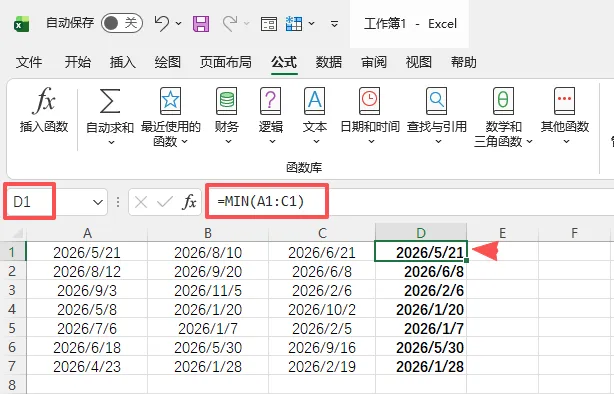
Task: Click the Excel app icon
Action: click(x=22, y=23)
